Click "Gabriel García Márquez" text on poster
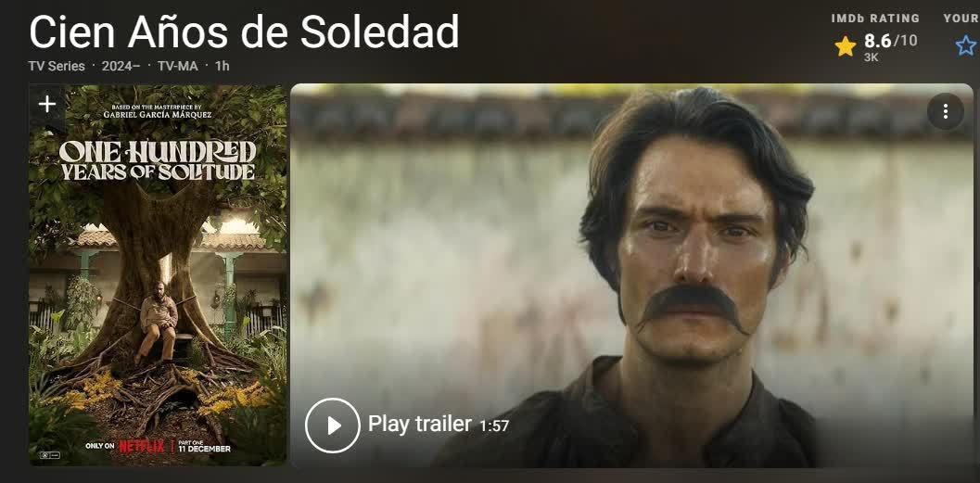 [158, 115]
